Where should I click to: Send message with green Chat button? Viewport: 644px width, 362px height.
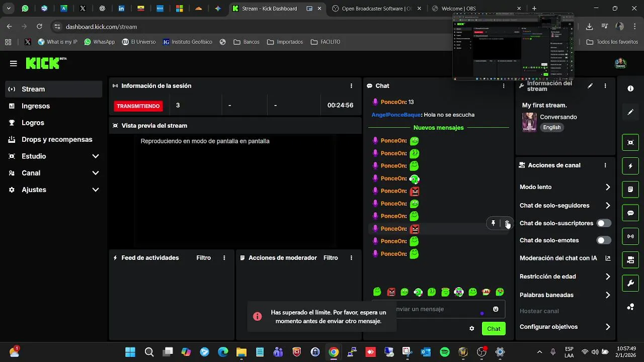(494, 329)
